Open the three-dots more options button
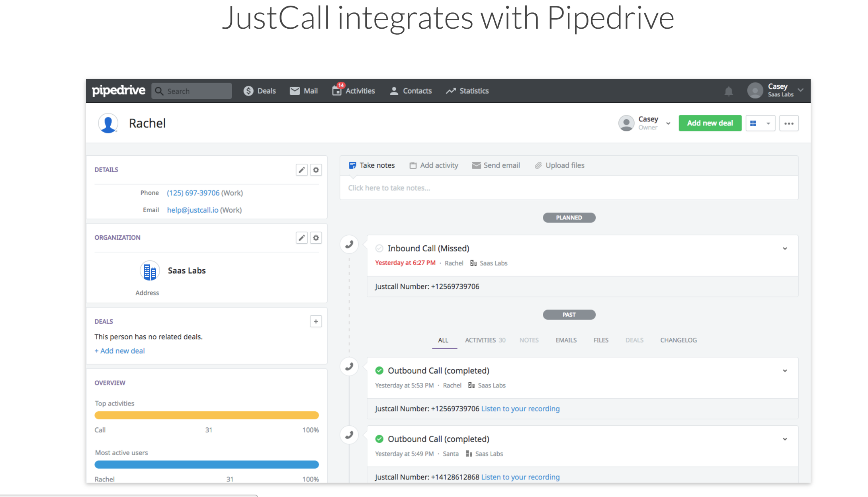The width and height of the screenshot is (868, 497). click(788, 123)
